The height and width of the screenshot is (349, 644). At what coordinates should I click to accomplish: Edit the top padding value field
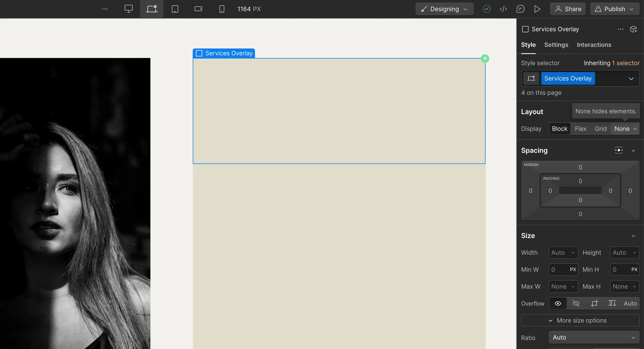point(580,181)
